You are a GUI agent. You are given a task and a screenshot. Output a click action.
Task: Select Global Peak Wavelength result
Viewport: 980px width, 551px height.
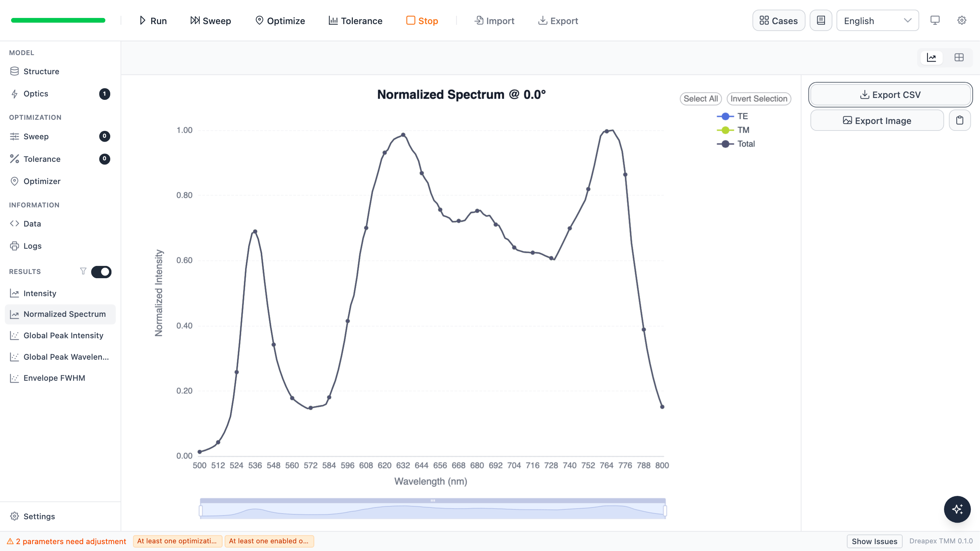(60, 357)
